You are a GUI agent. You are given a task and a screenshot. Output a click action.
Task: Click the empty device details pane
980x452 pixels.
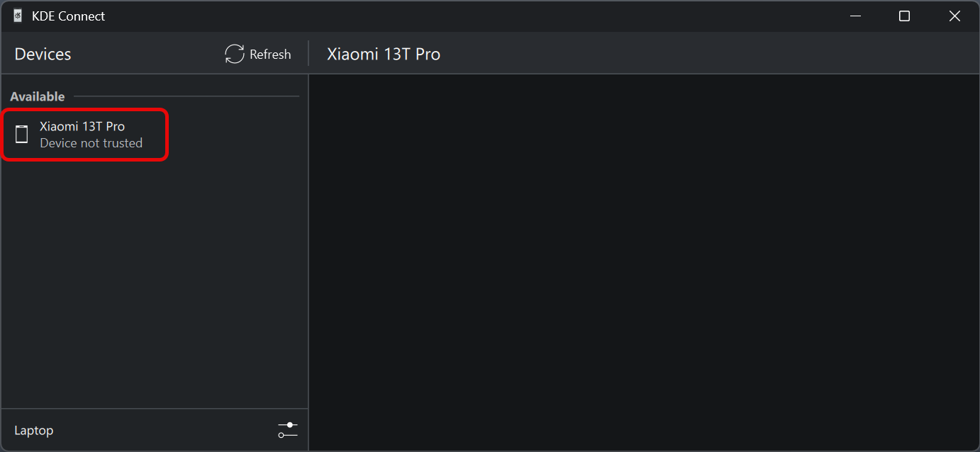coord(644,262)
